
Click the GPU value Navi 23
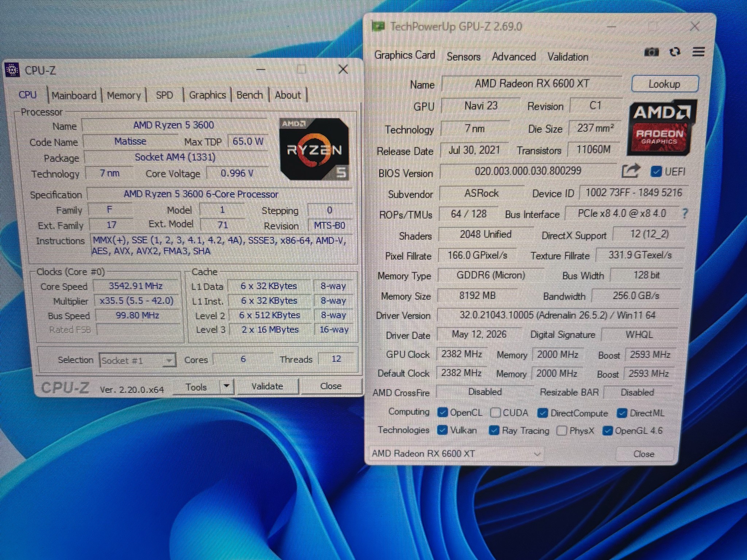click(x=481, y=106)
